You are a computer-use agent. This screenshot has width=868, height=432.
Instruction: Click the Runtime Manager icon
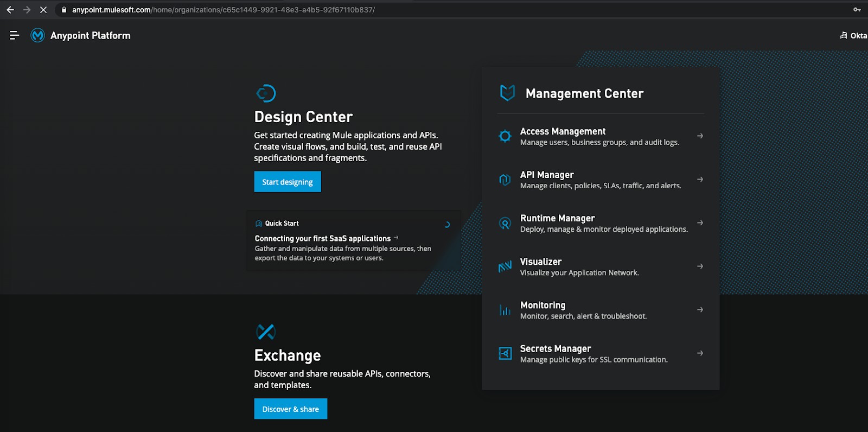point(505,223)
